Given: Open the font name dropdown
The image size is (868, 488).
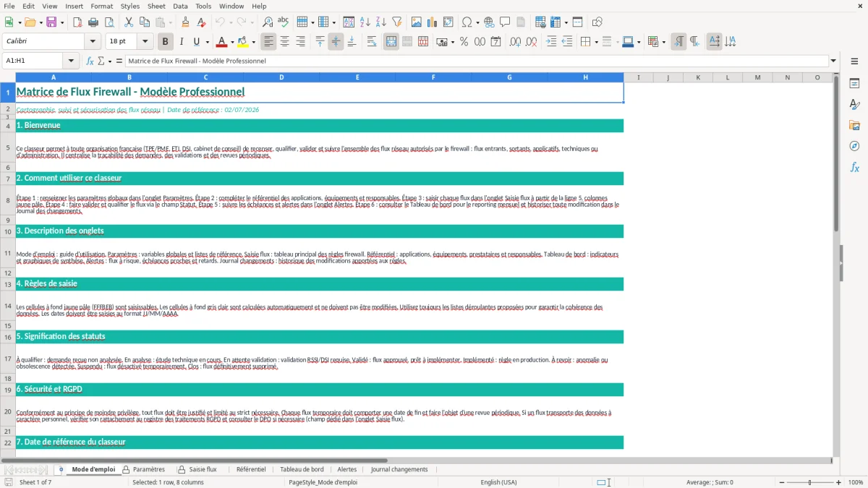Looking at the screenshot, I should [93, 42].
